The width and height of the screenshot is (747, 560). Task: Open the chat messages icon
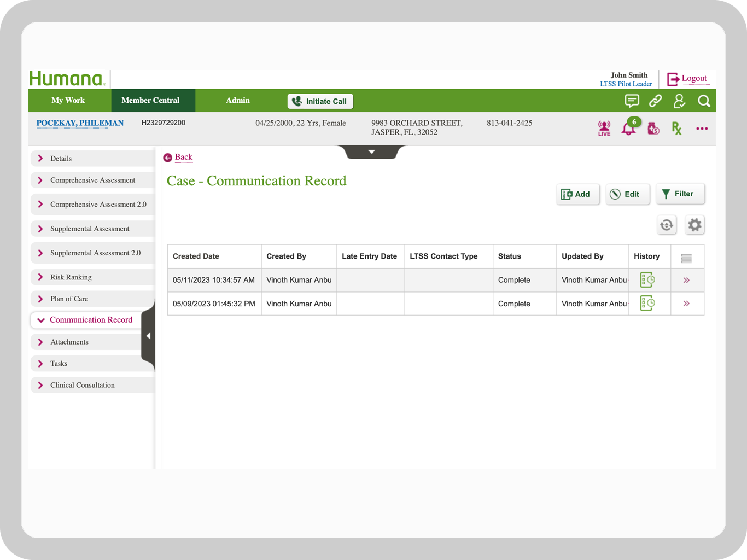pos(632,101)
